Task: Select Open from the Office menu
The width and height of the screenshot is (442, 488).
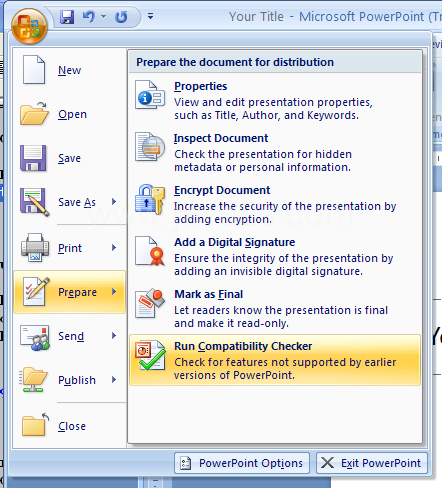Action: tap(70, 114)
